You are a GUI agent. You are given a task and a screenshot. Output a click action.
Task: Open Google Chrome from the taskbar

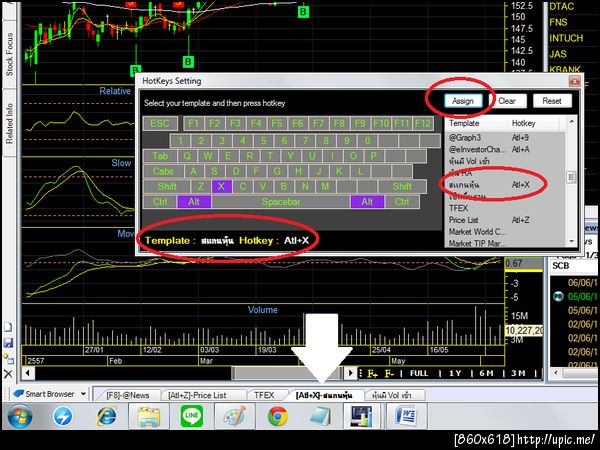278,417
